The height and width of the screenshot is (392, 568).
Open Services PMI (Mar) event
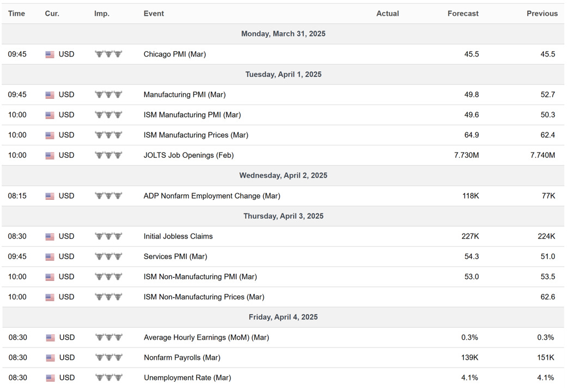[x=176, y=257]
